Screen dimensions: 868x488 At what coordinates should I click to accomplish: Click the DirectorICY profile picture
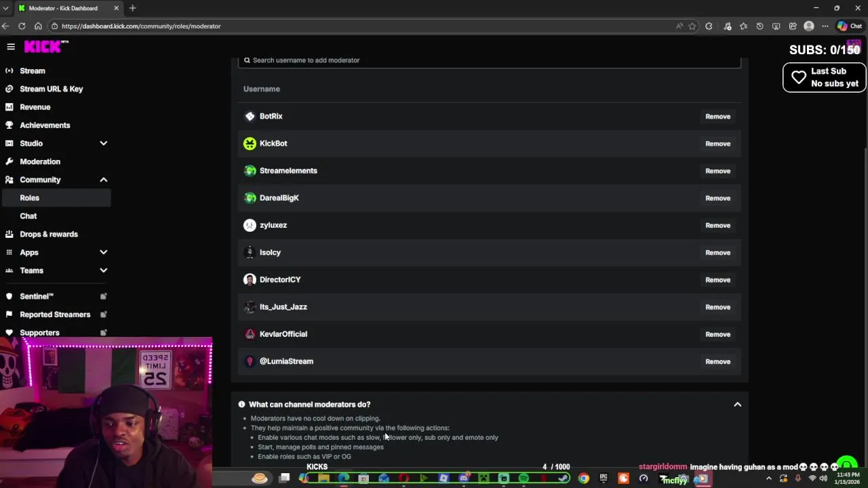tap(250, 279)
